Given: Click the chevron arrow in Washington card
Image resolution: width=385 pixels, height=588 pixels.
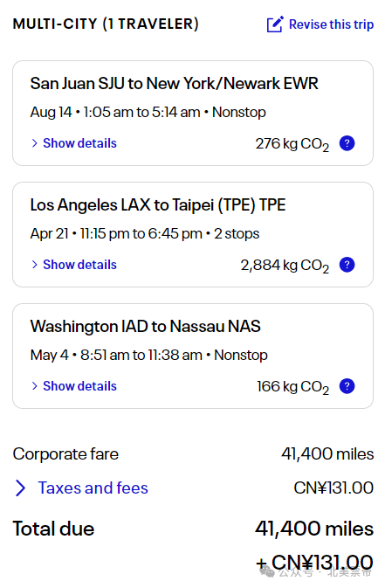Looking at the screenshot, I should point(35,386).
